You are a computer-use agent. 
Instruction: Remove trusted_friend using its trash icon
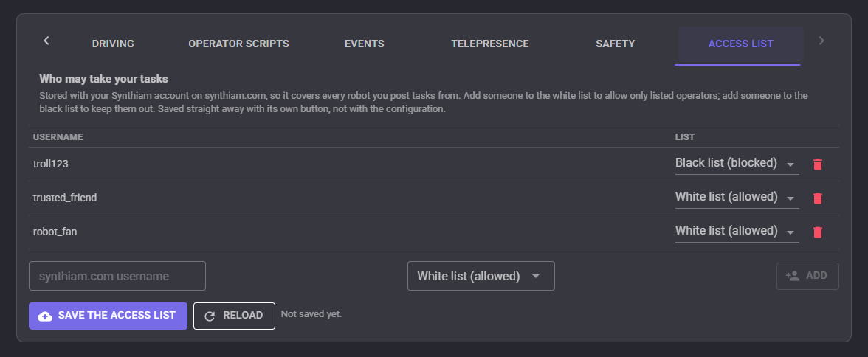click(x=817, y=198)
